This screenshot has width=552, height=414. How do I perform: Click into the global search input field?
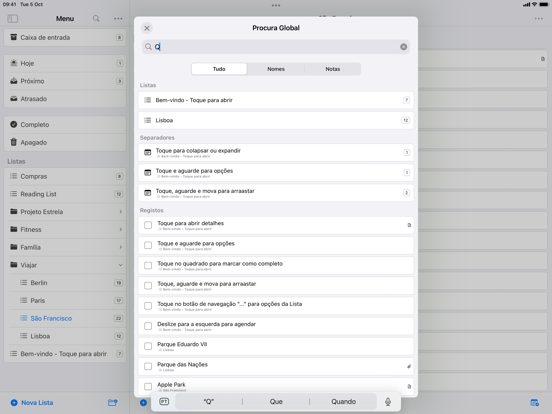pos(276,47)
